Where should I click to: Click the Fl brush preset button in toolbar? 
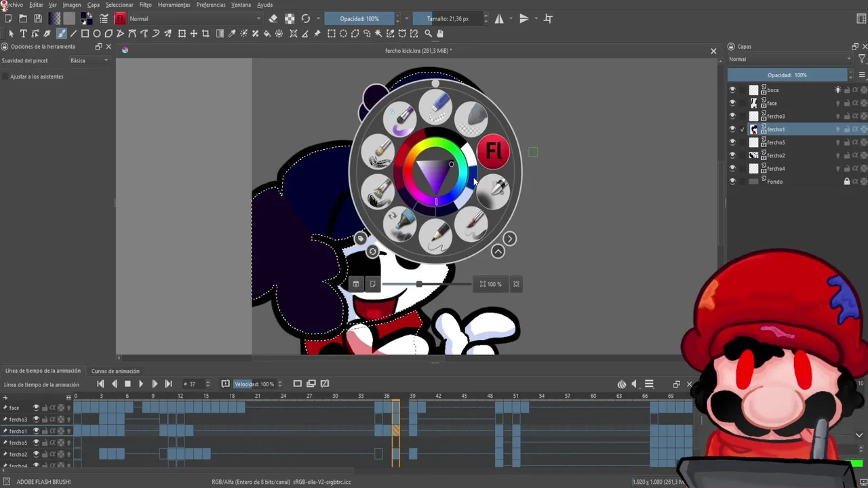(x=120, y=18)
